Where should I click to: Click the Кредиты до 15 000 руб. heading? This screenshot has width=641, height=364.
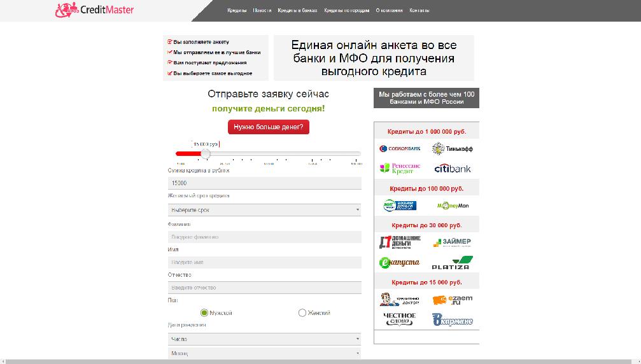426,283
